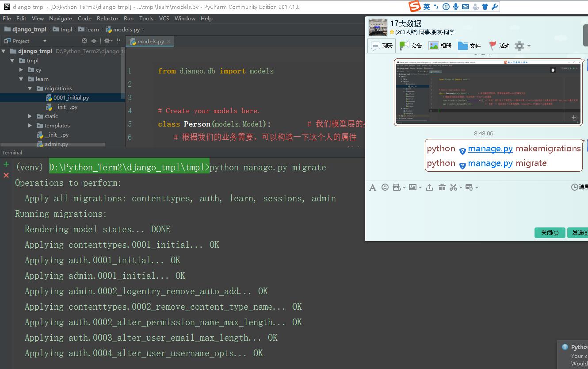
Task: Open the 公告 announcements tab
Action: click(x=411, y=46)
